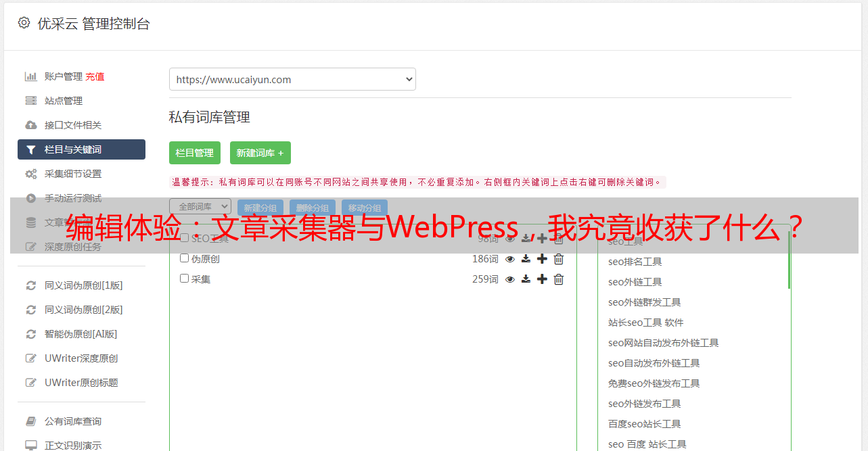Screen dimensions: 868x451
Task: Download the 采集 word library
Action: (526, 279)
